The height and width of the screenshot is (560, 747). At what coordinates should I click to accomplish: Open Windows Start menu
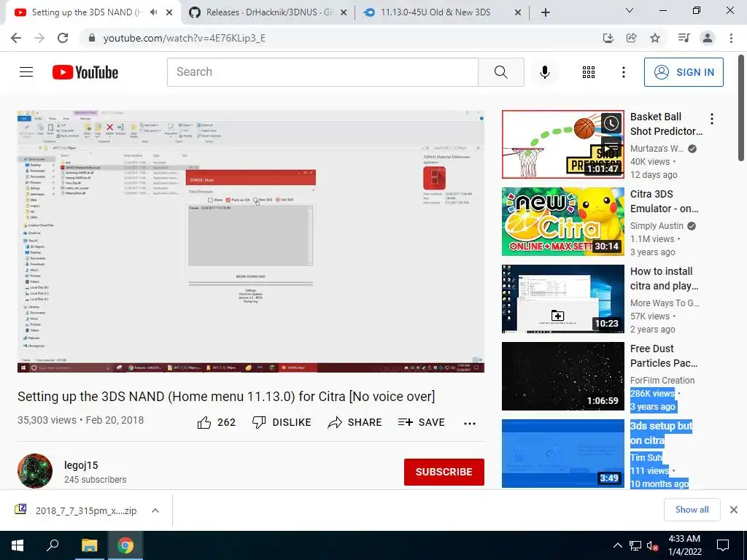[18, 545]
